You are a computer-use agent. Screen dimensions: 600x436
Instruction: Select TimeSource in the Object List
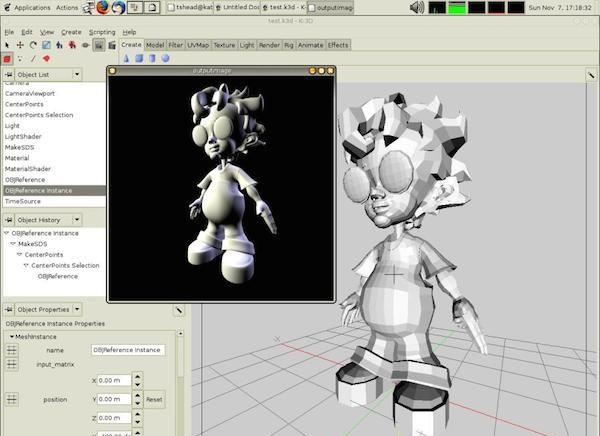[23, 201]
